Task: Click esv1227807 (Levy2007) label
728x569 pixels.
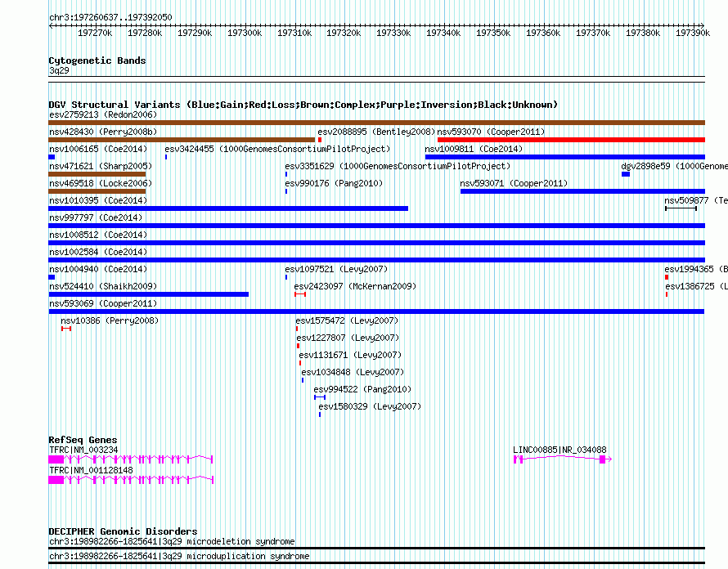Action: 348,338
